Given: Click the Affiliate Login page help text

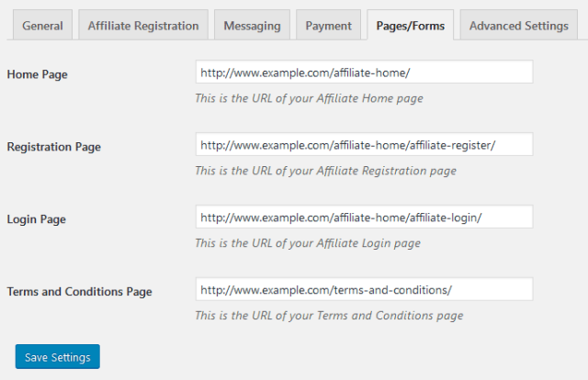Looking at the screenshot, I should [308, 243].
